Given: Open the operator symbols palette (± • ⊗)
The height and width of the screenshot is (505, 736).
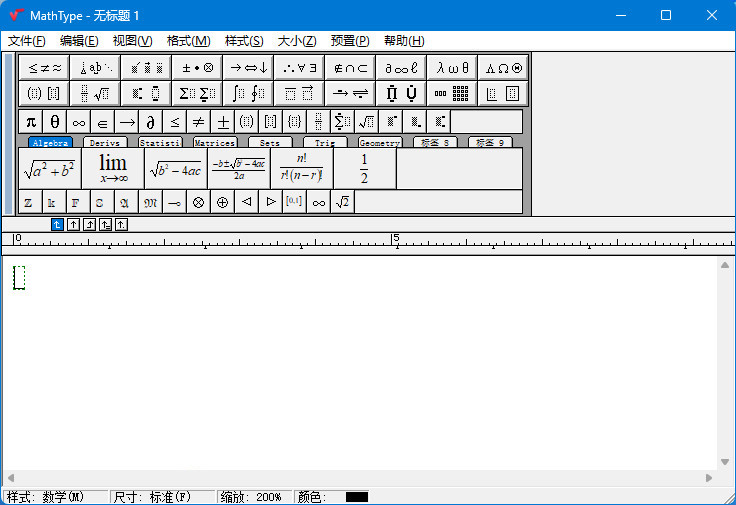Looking at the screenshot, I should [x=197, y=68].
